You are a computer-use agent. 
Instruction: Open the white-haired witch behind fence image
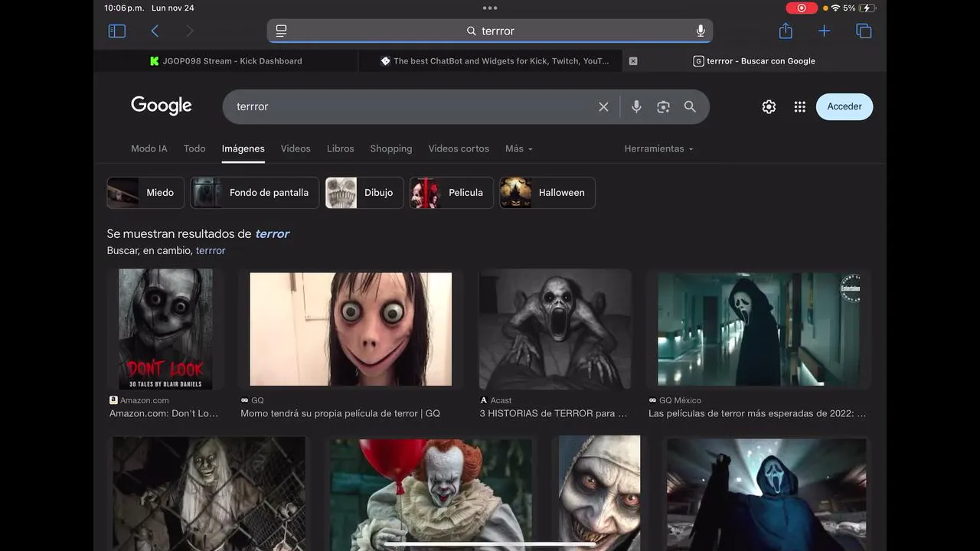(x=208, y=494)
